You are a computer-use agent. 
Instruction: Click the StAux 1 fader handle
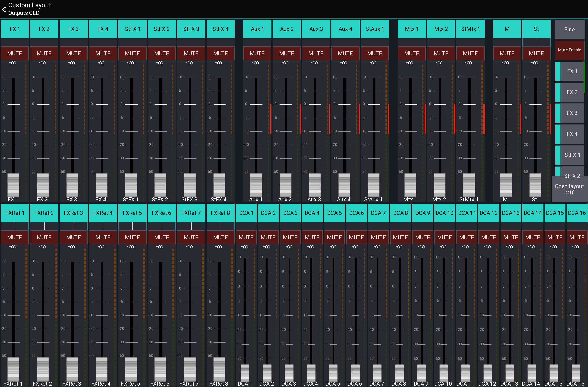(x=374, y=185)
